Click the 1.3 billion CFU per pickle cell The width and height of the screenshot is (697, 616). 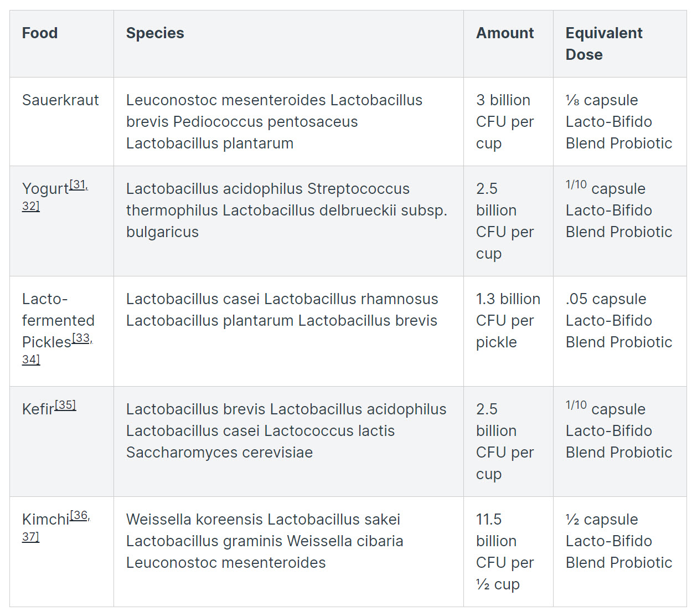pyautogui.click(x=508, y=321)
